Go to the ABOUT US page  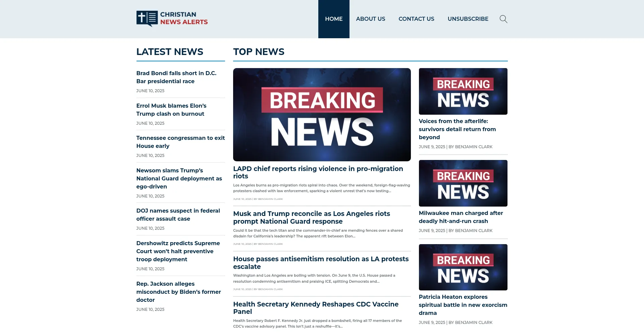pyautogui.click(x=370, y=19)
